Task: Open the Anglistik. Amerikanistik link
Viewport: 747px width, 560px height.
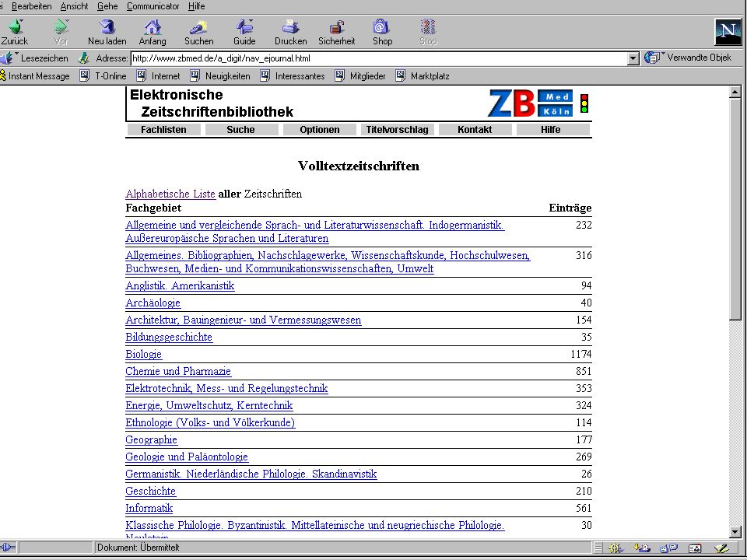Action: tap(180, 285)
